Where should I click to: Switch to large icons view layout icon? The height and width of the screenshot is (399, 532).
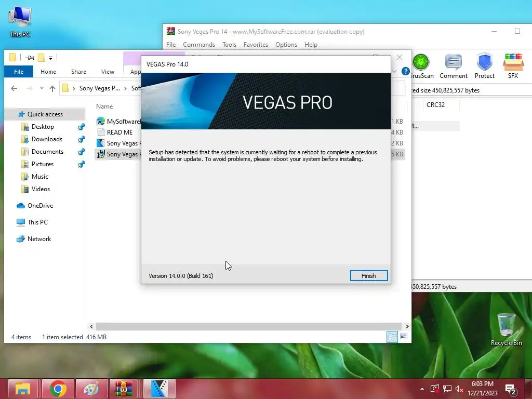(403, 337)
